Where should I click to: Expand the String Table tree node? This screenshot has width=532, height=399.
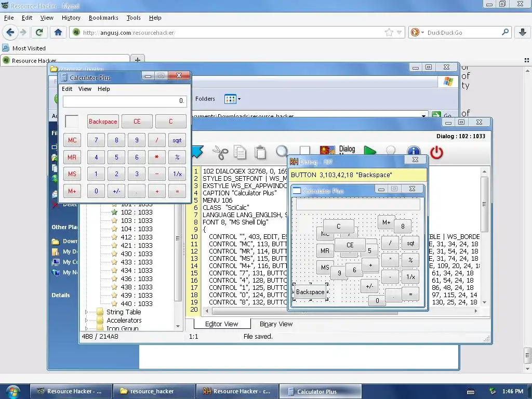[x=86, y=312]
